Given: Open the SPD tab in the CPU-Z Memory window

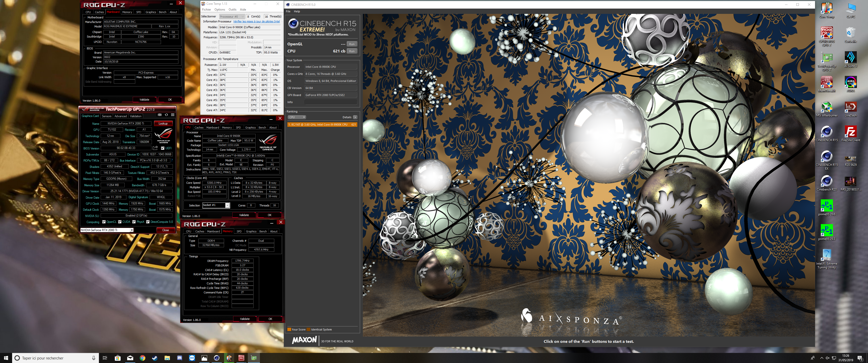Looking at the screenshot, I should (x=239, y=231).
